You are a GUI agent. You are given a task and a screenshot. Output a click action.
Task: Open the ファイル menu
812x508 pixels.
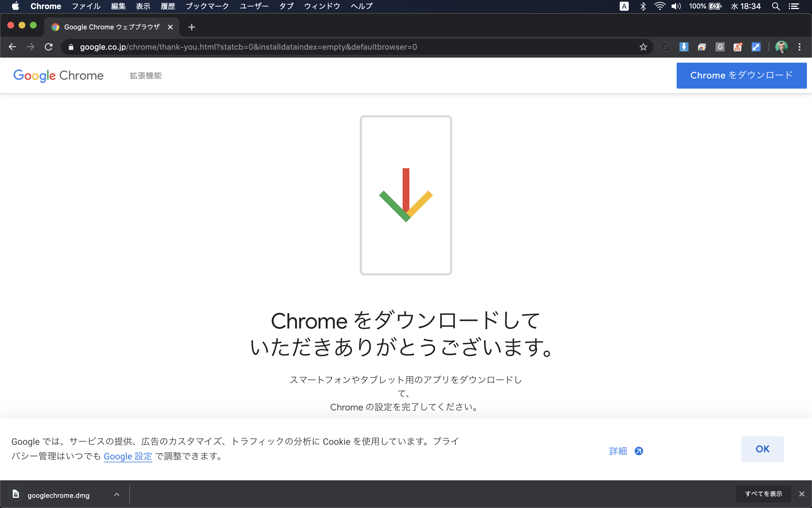[x=86, y=6]
